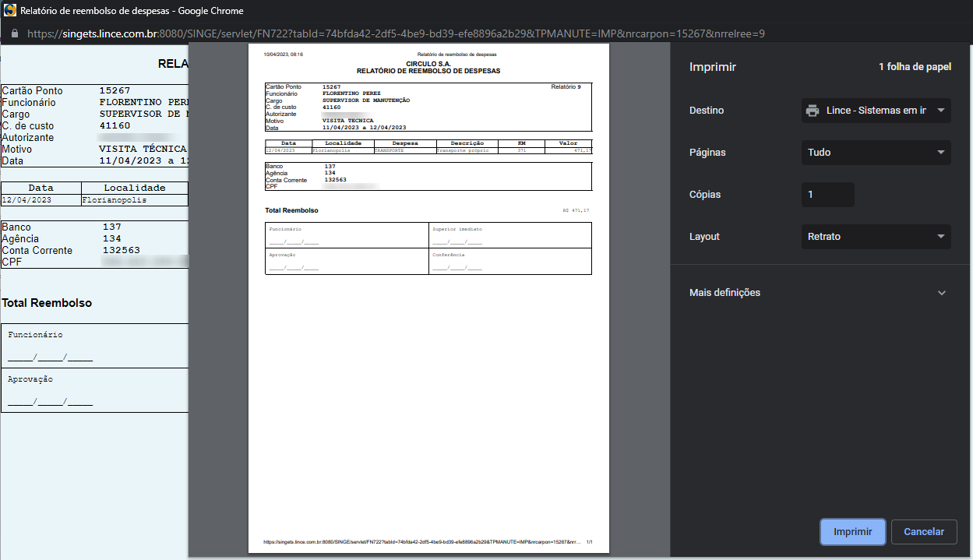This screenshot has height=560, width=973.
Task: Click 'CIRCULO S.A.' title in print preview
Action: [428, 64]
